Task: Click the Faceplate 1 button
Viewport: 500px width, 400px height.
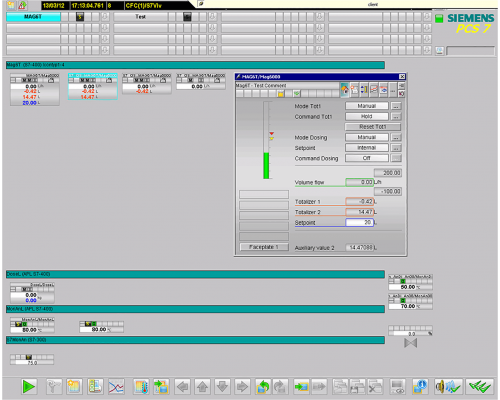Action: click(x=264, y=247)
